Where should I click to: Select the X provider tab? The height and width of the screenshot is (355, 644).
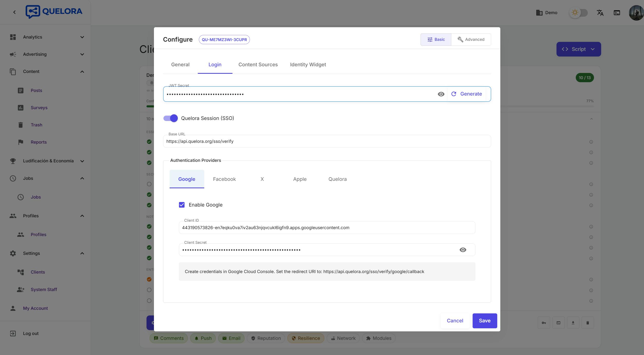pyautogui.click(x=262, y=179)
